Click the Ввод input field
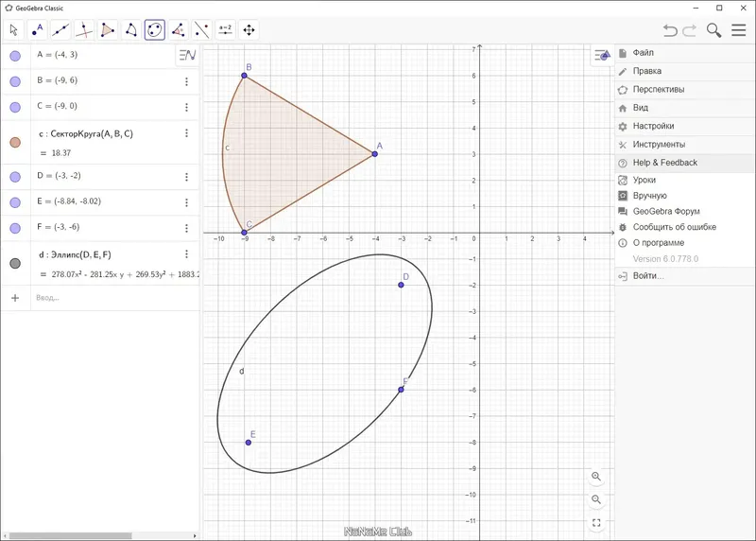756x541 pixels. point(114,298)
